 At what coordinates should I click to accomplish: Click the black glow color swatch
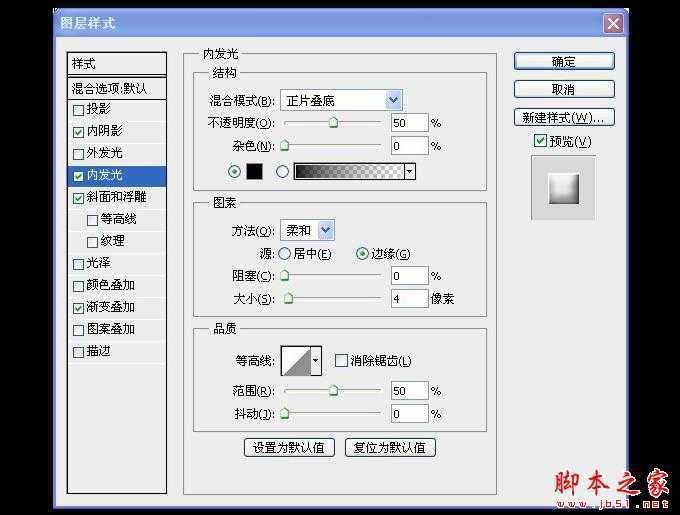[x=255, y=172]
